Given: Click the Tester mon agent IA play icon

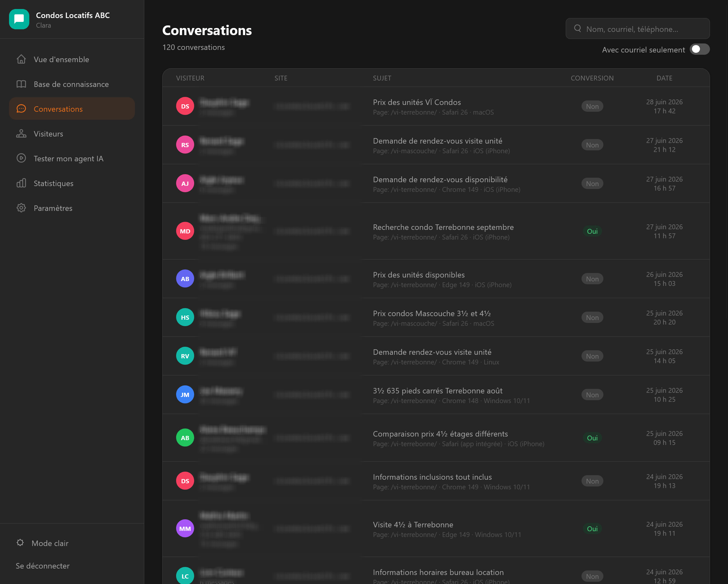Looking at the screenshot, I should point(21,158).
